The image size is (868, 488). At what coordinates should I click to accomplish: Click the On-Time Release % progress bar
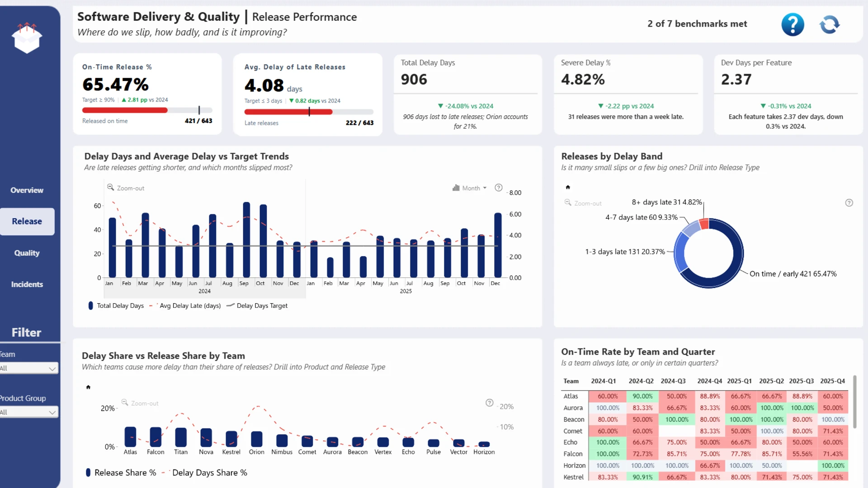coord(147,110)
